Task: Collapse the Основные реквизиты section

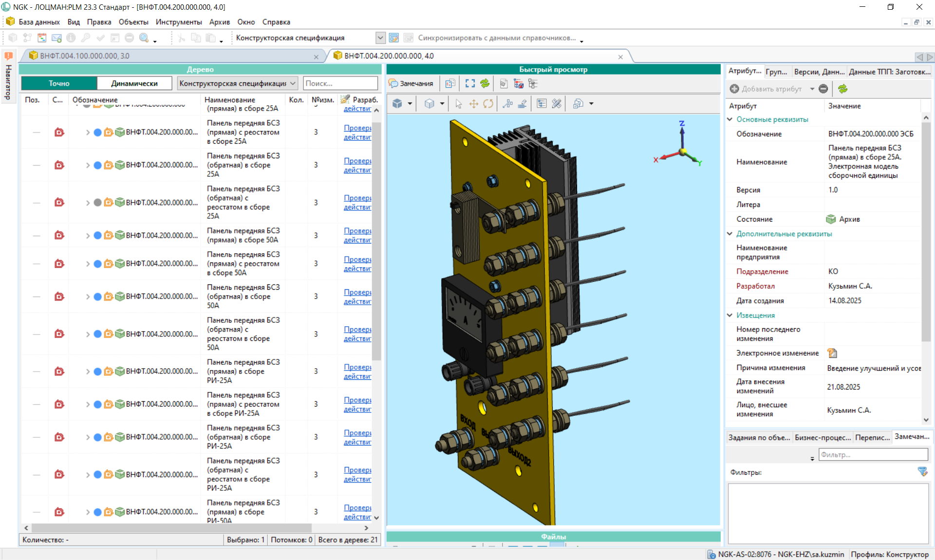Action: (x=730, y=119)
